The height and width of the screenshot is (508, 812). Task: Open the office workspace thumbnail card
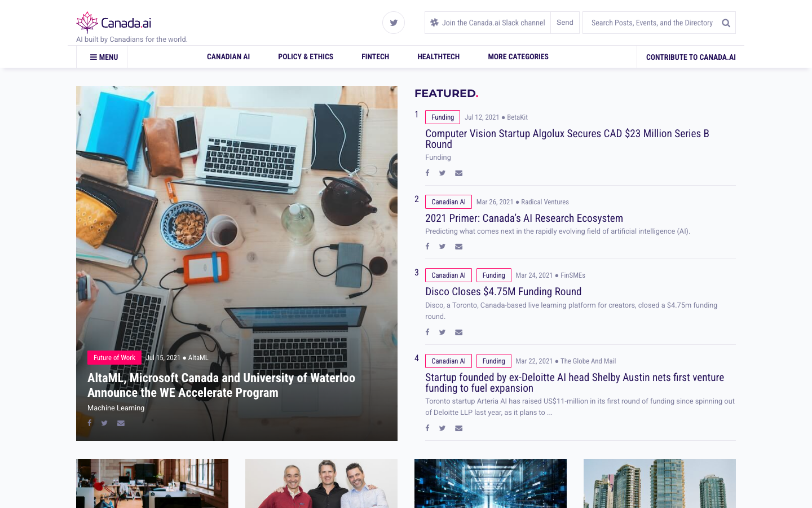(x=152, y=483)
